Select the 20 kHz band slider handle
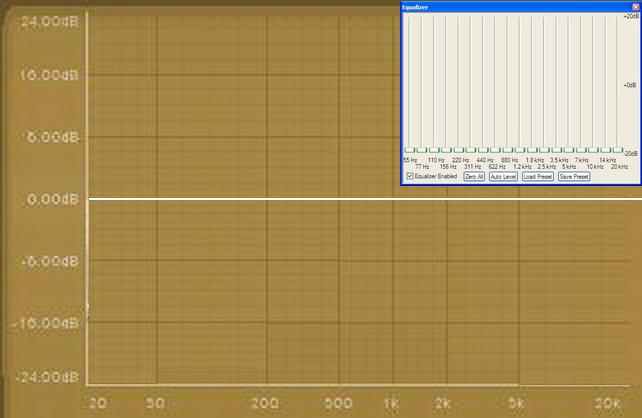 point(618,150)
